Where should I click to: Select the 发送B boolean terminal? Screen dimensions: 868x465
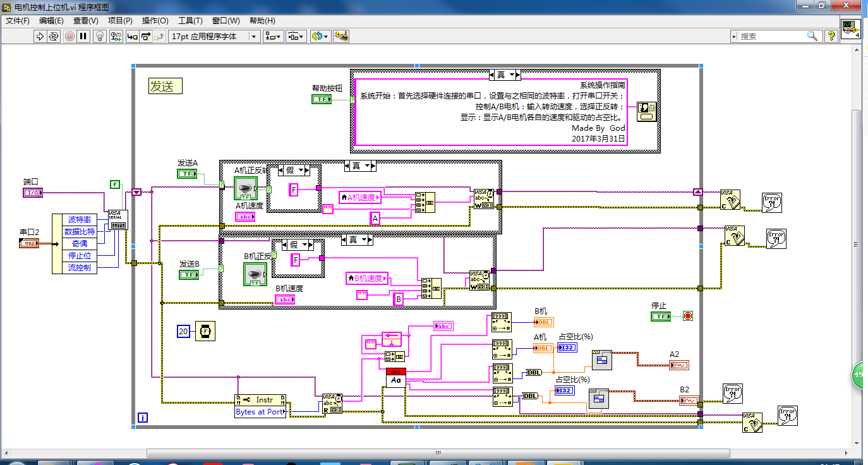point(189,275)
